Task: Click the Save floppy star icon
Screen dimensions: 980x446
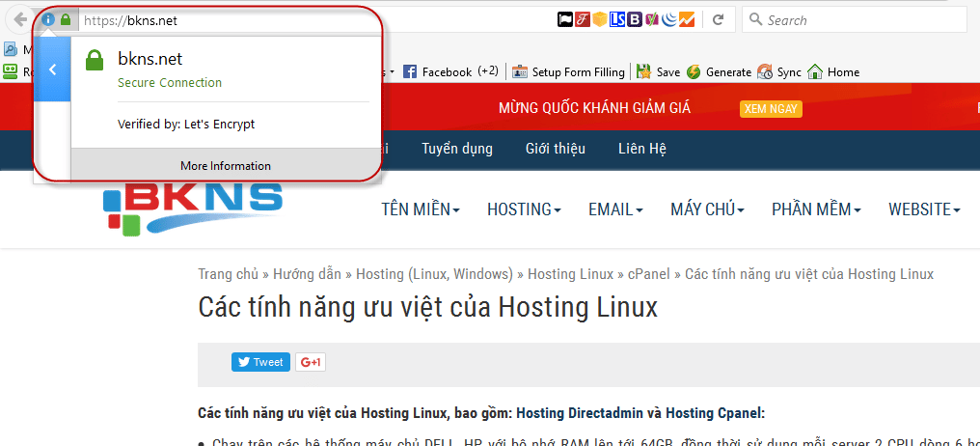Action: [643, 72]
